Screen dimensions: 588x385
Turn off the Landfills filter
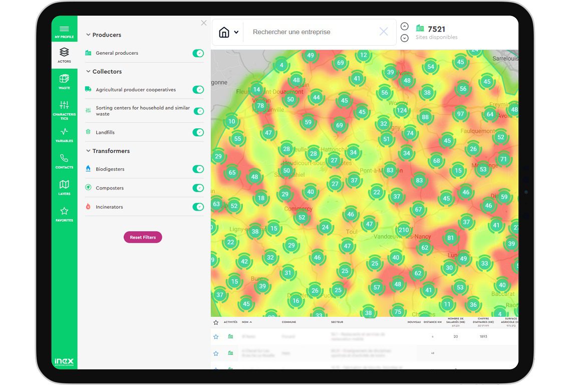point(199,132)
